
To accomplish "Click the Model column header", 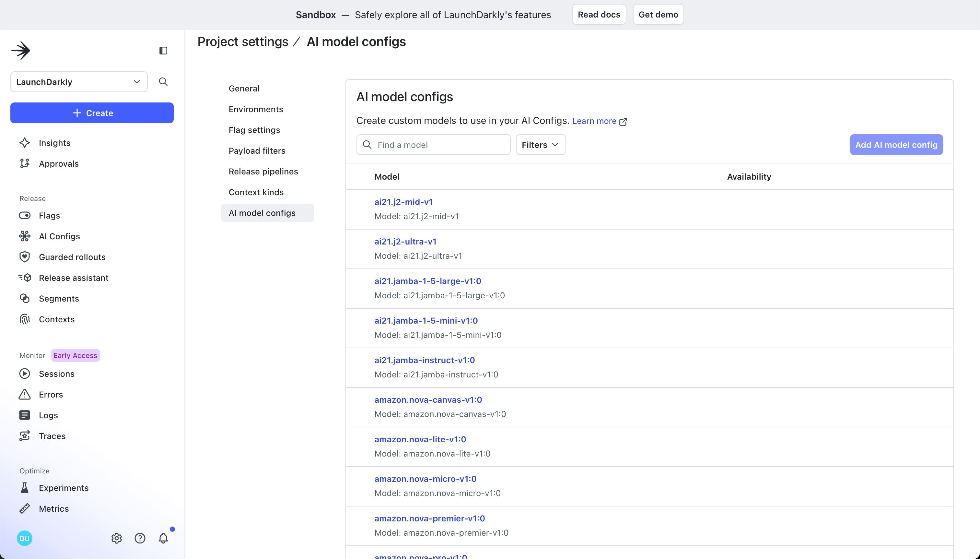I will point(387,177).
